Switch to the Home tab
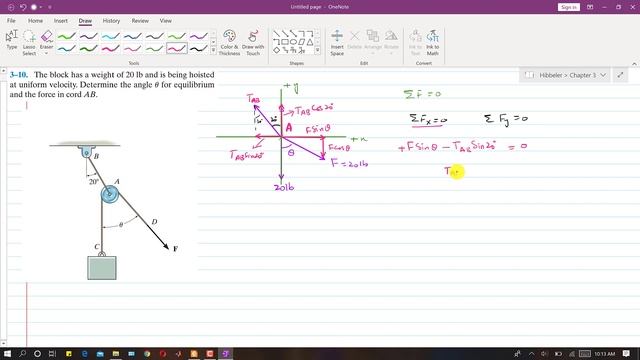Screen dimensions: 640x360 click(x=36, y=21)
